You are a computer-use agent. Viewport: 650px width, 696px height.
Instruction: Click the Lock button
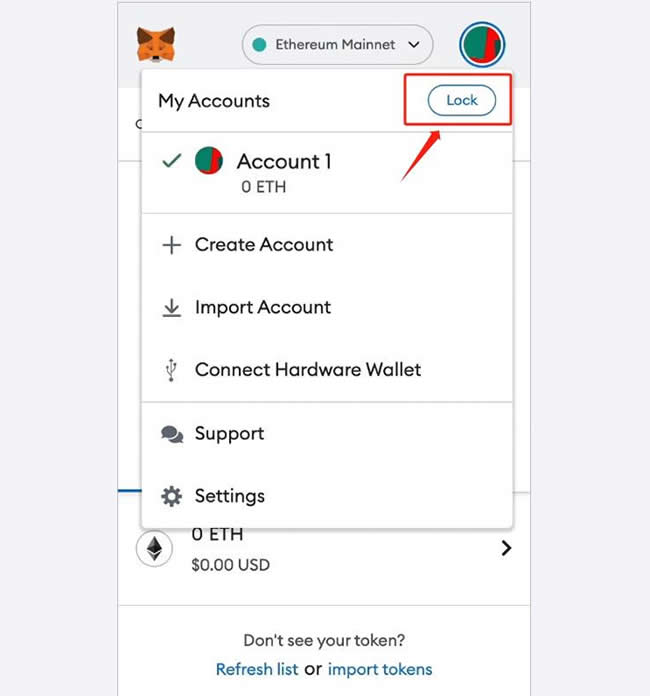(462, 100)
